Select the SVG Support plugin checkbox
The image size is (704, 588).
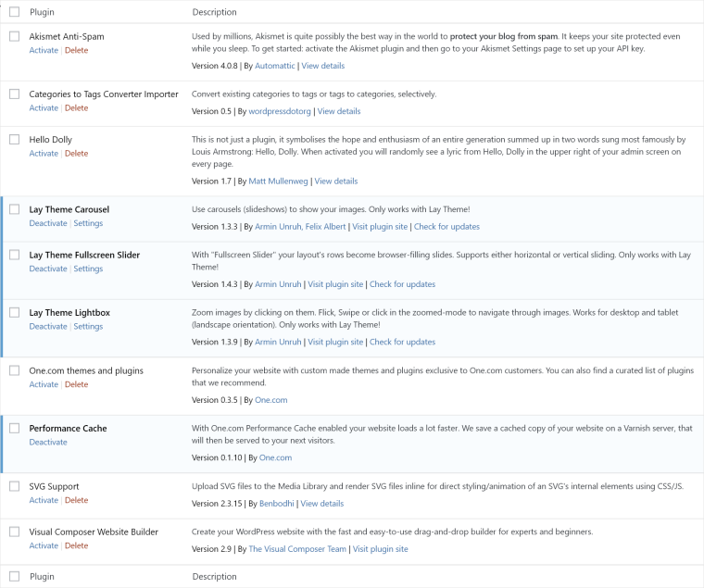click(x=14, y=486)
